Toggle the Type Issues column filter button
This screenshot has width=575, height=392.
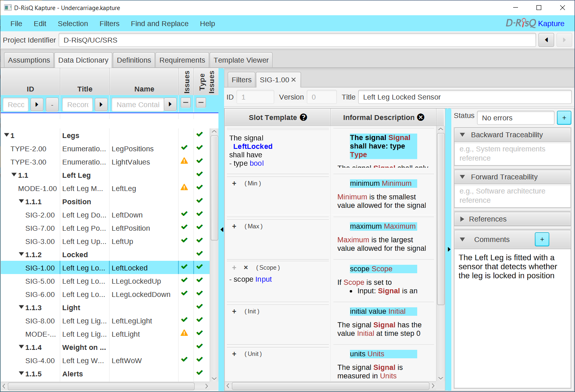tap(201, 103)
